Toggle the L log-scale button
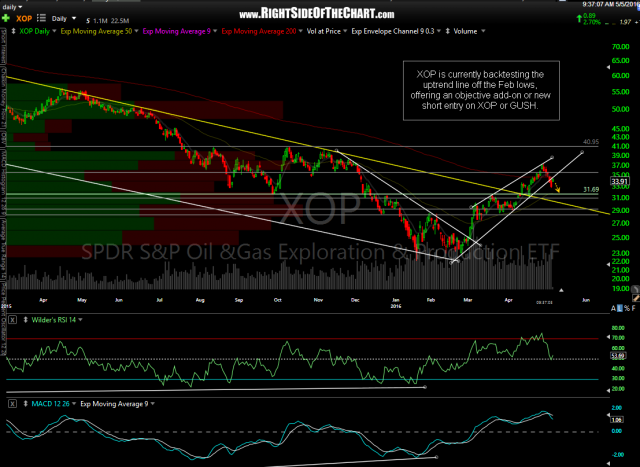The width and height of the screenshot is (640, 467). 620,309
